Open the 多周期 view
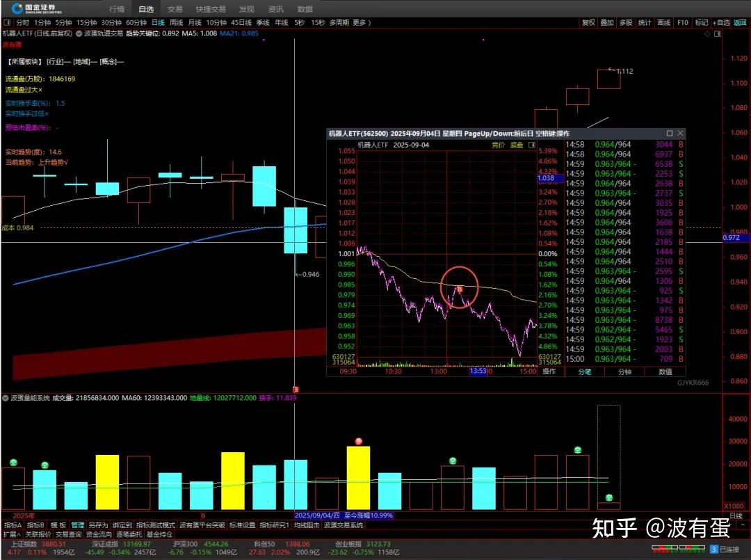 (339, 22)
